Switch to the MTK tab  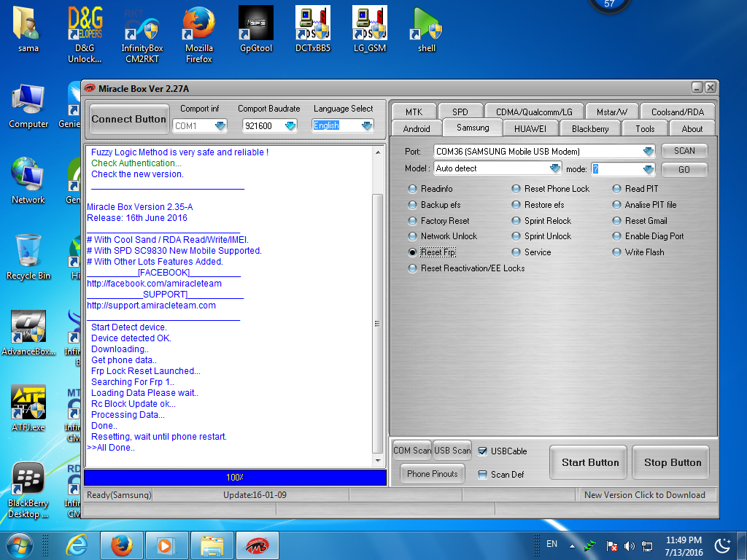pyautogui.click(x=414, y=112)
